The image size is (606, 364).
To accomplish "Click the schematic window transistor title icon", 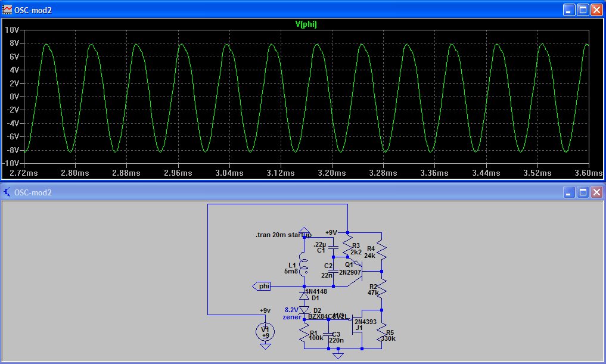I will pos(7,192).
